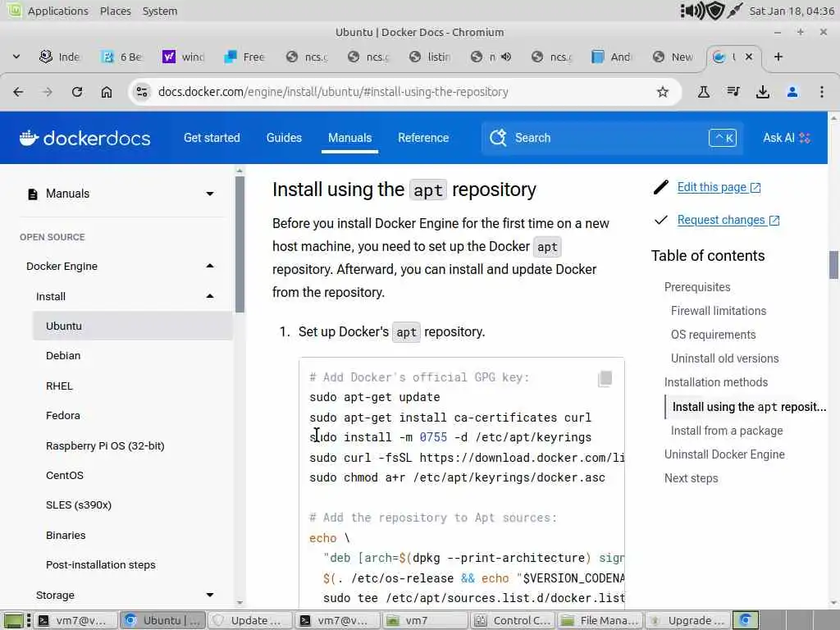Open the Get started nav item
The image size is (840, 630).
212,138
